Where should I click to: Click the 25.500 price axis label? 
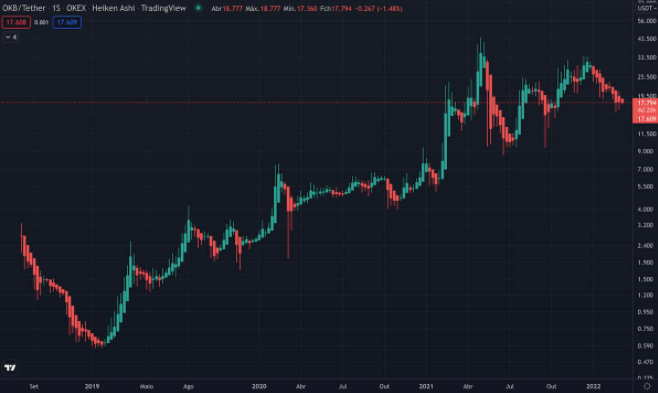[x=647, y=77]
